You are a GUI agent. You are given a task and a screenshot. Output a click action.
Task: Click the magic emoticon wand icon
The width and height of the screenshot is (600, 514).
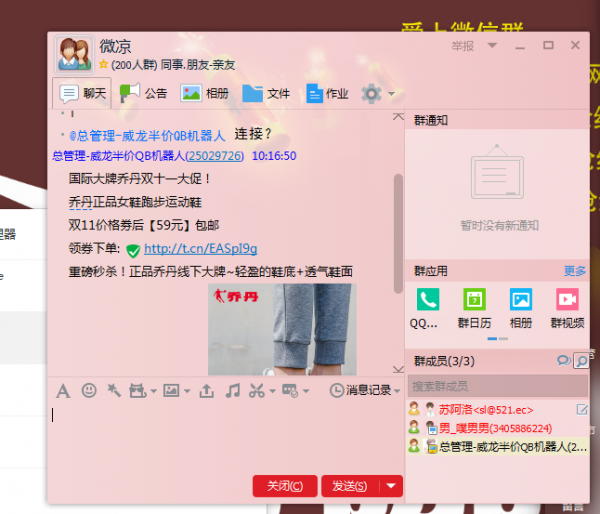[114, 390]
